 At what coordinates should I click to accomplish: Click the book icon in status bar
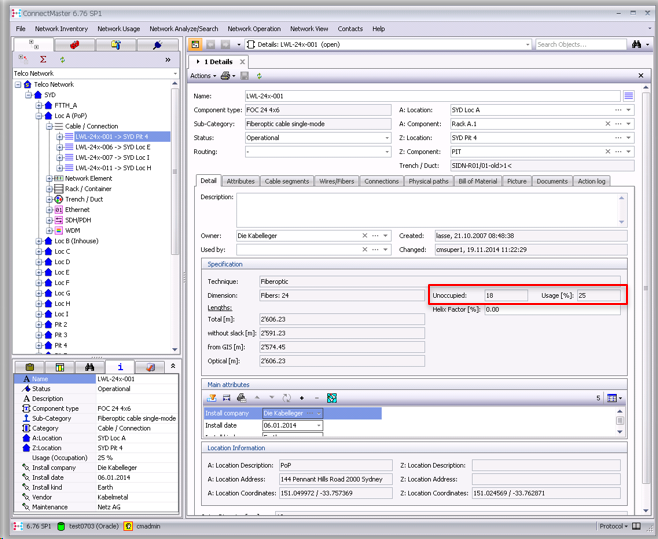tap(637, 526)
